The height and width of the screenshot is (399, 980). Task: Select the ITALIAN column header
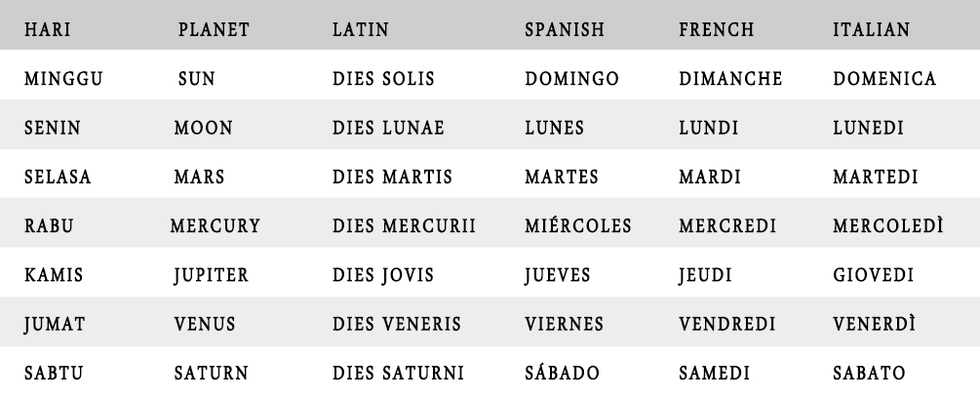tap(871, 29)
